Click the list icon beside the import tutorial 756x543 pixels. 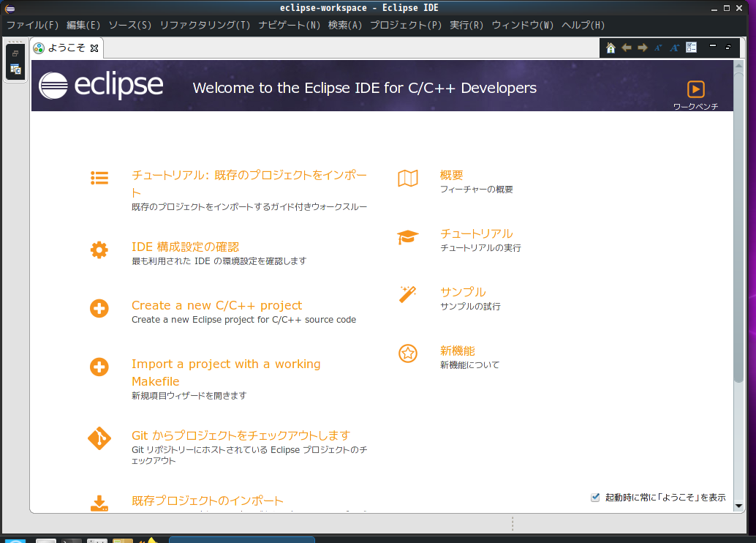(x=99, y=178)
